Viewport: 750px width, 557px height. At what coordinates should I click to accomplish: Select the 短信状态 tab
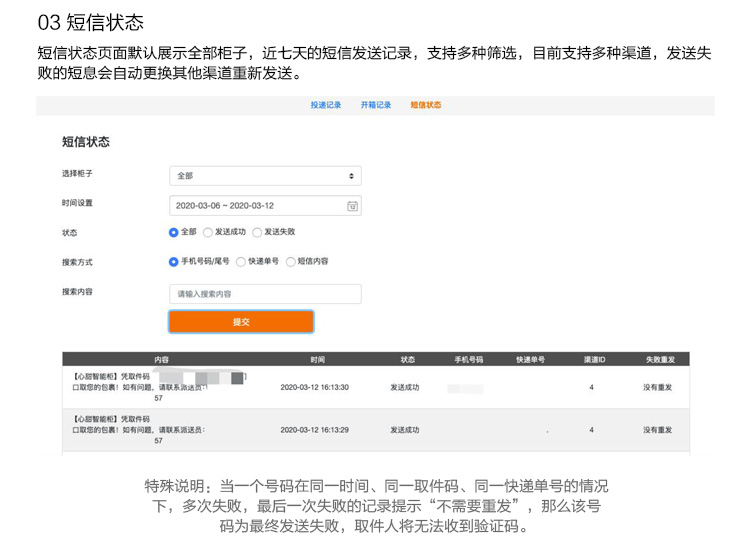[425, 105]
